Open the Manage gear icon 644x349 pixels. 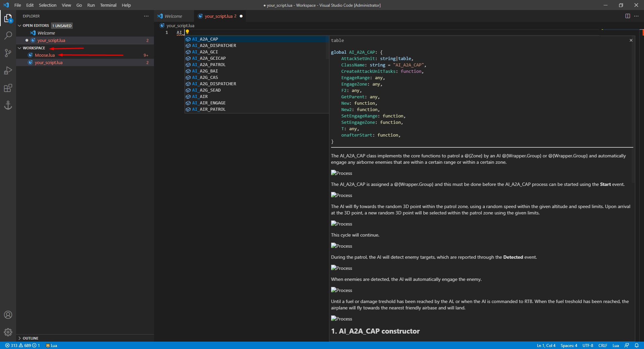coord(8,332)
